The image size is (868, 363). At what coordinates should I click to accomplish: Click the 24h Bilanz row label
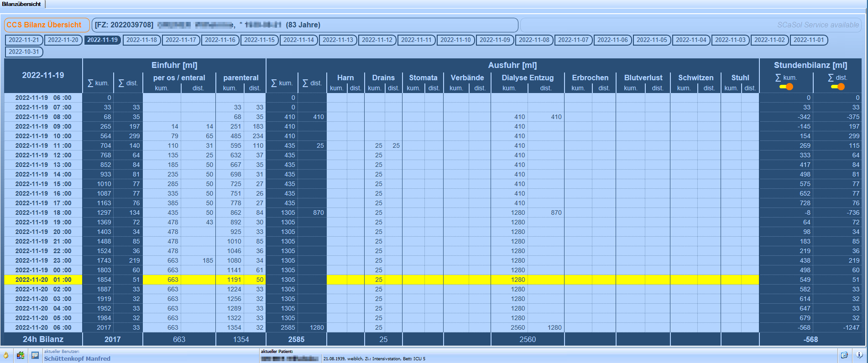tap(43, 339)
